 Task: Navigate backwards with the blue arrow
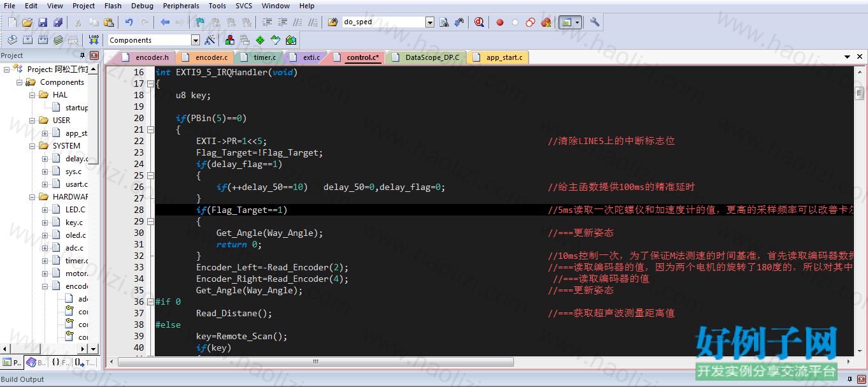(x=165, y=22)
